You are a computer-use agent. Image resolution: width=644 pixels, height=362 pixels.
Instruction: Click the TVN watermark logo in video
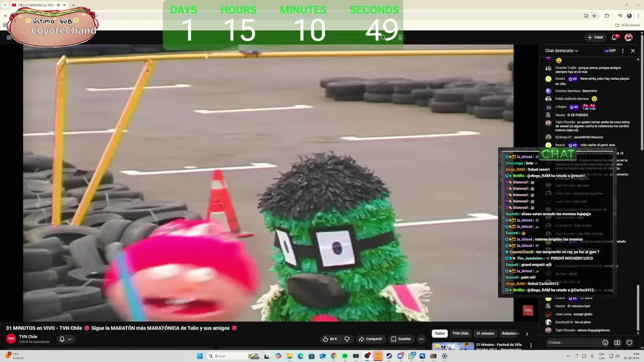click(528, 311)
